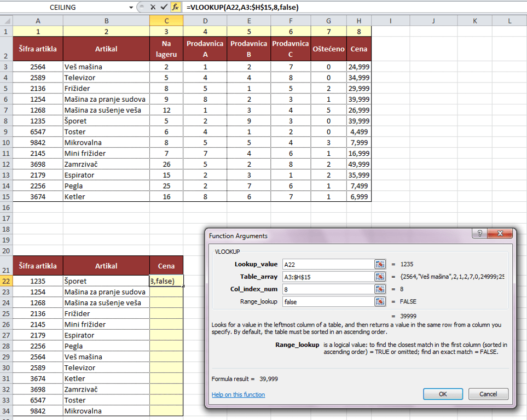Image resolution: width=527 pixels, height=420 pixels.
Task: Click 'Mašina za sušenje veša' in row 7
Action: [106, 110]
